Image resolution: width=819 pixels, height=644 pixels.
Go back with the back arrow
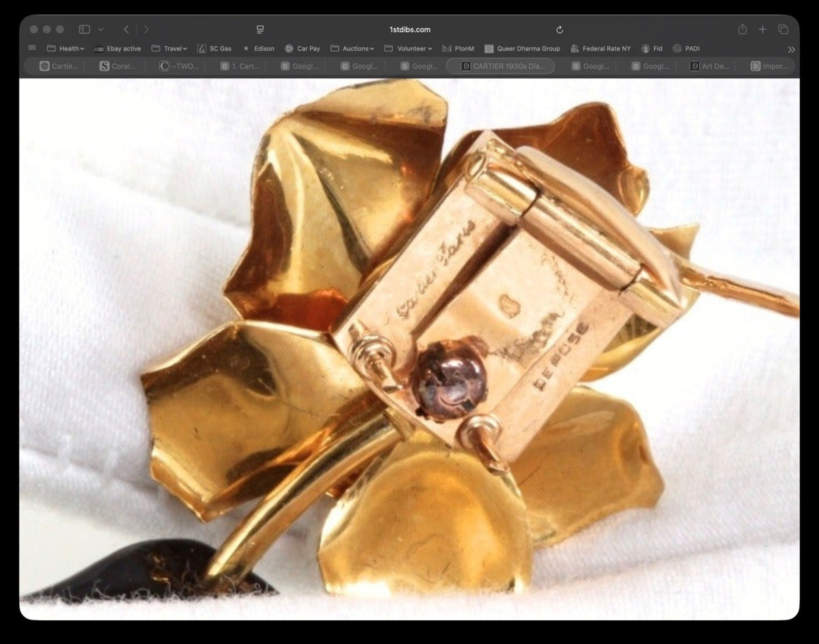coord(126,29)
